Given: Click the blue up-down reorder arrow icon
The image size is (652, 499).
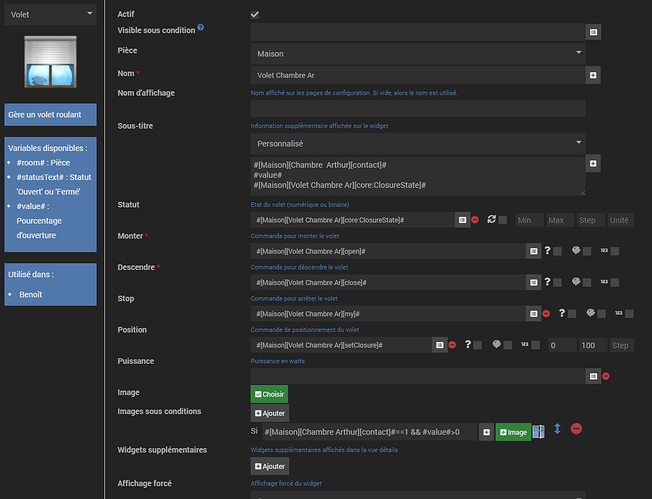Looking at the screenshot, I should click(557, 429).
